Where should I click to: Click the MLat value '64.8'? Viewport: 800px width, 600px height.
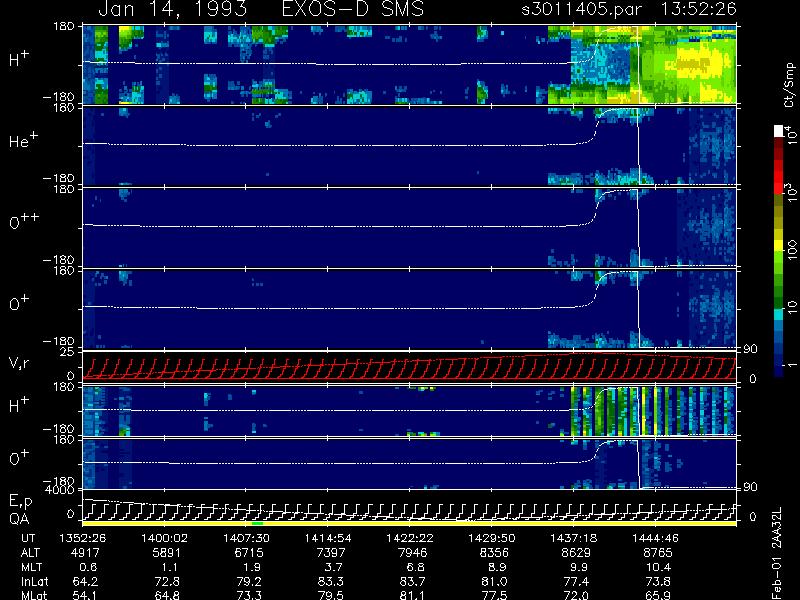(167, 595)
